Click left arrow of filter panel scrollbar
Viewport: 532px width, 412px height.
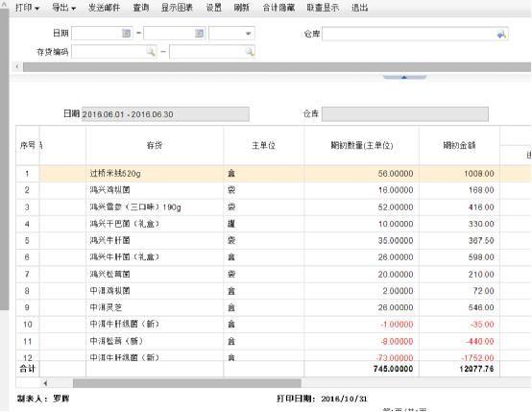(17, 67)
